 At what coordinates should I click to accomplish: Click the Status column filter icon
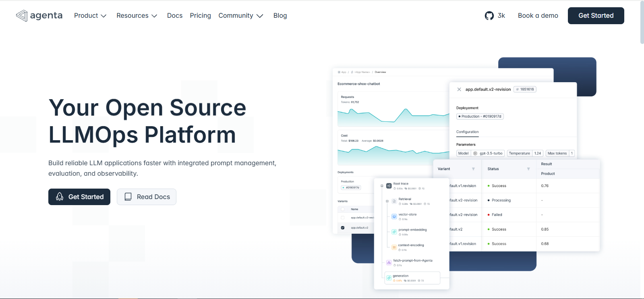click(x=528, y=169)
